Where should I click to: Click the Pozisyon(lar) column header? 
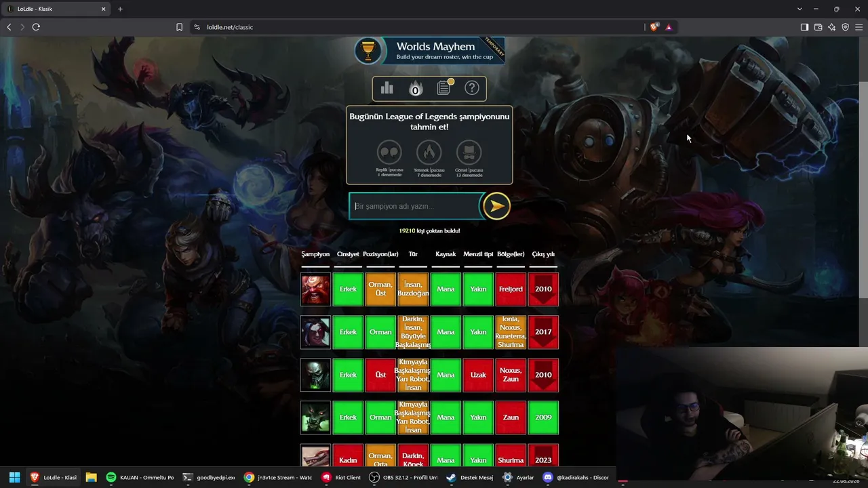coord(380,254)
